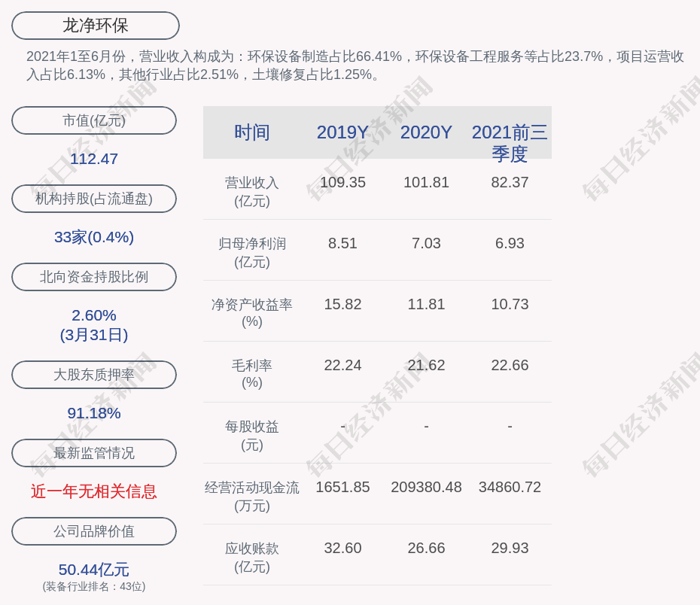Screen dimensions: 700x605
Task: Click the 101.81 revenue cell
Action: 426,183
